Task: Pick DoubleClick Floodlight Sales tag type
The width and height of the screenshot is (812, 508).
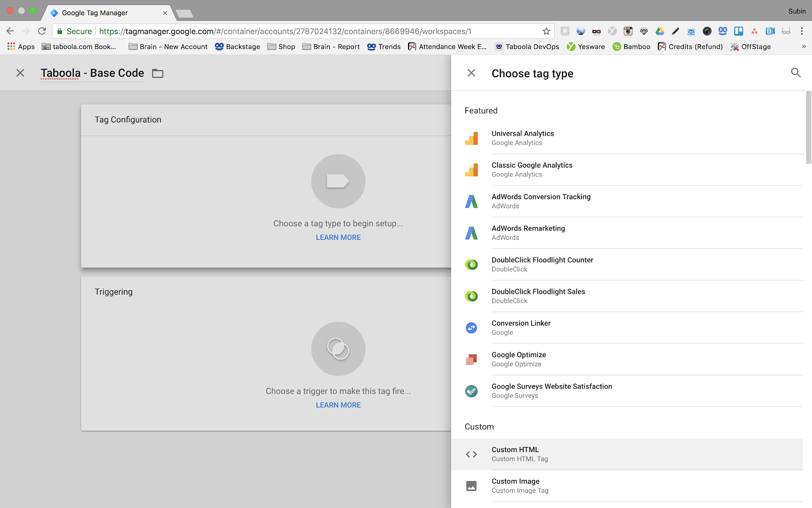Action: (x=627, y=296)
